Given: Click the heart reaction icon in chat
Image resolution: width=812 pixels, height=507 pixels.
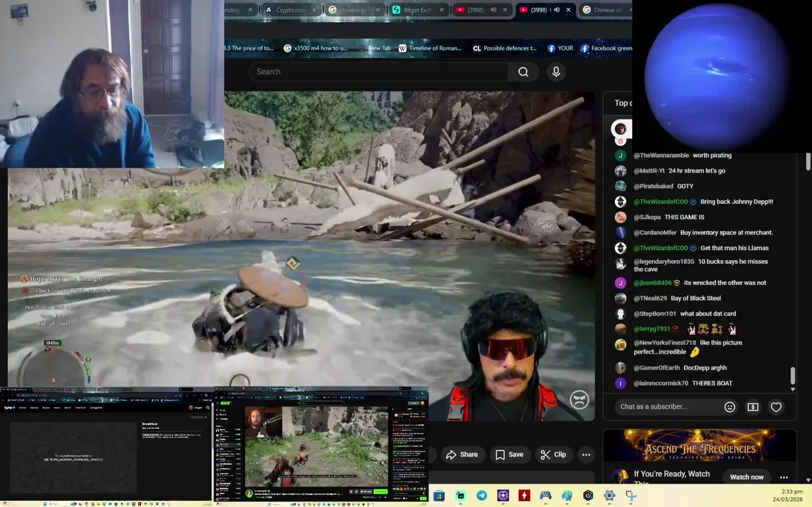Looking at the screenshot, I should coord(775,407).
